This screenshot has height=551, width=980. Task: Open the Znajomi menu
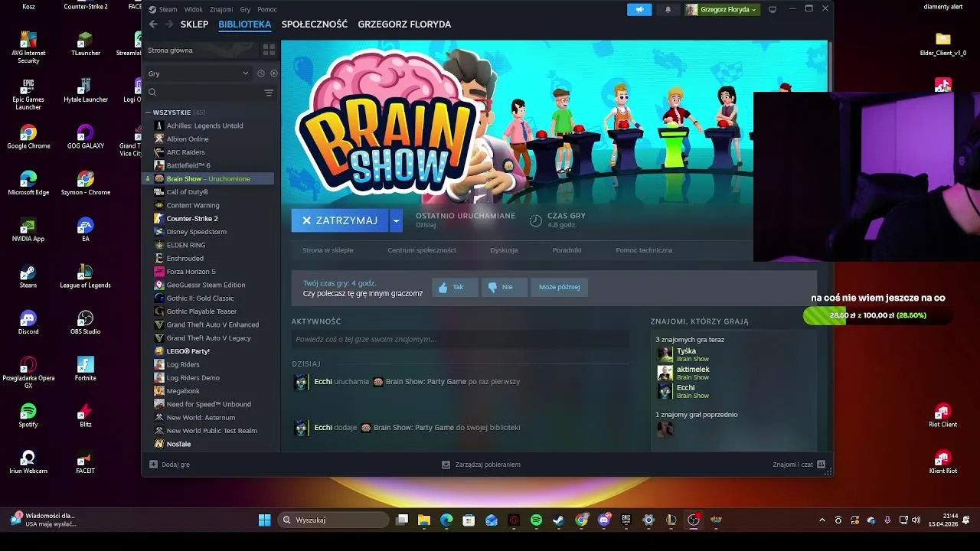click(221, 9)
